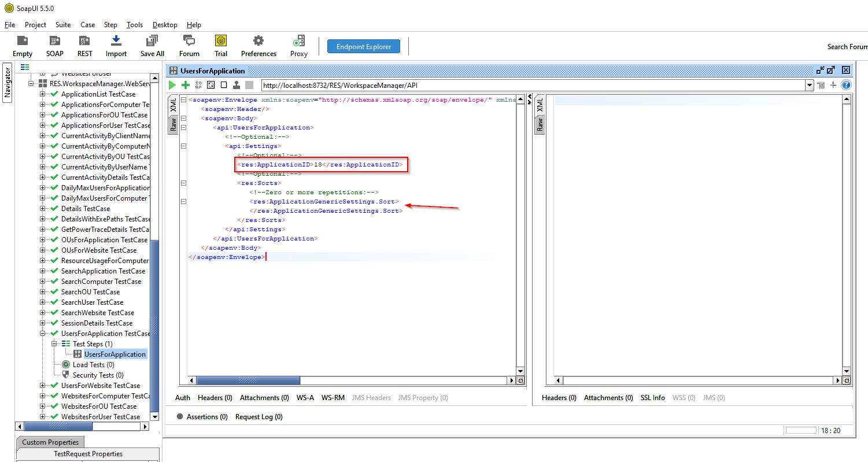
Task: Open the Tools menu
Action: (134, 25)
